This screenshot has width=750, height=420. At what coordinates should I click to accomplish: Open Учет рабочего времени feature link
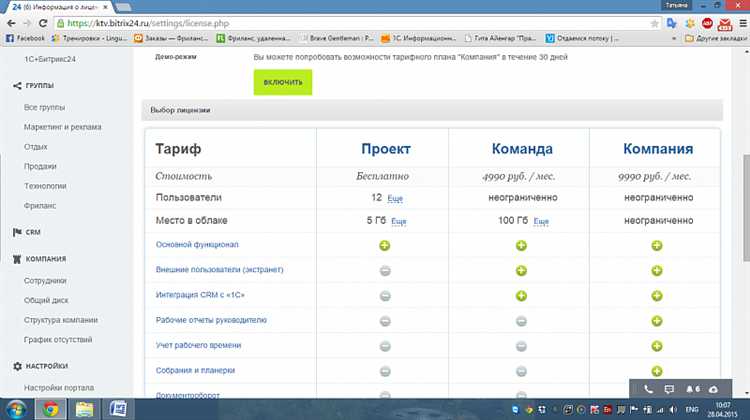point(199,345)
